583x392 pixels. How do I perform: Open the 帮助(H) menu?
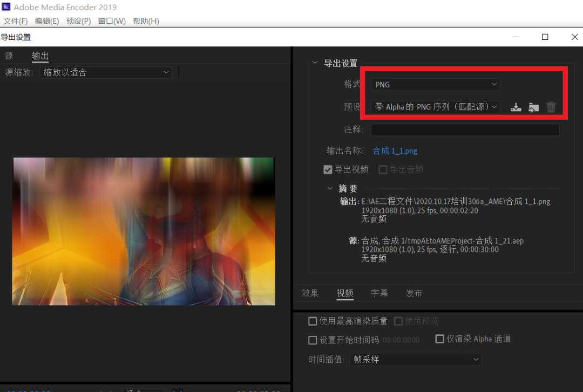146,21
